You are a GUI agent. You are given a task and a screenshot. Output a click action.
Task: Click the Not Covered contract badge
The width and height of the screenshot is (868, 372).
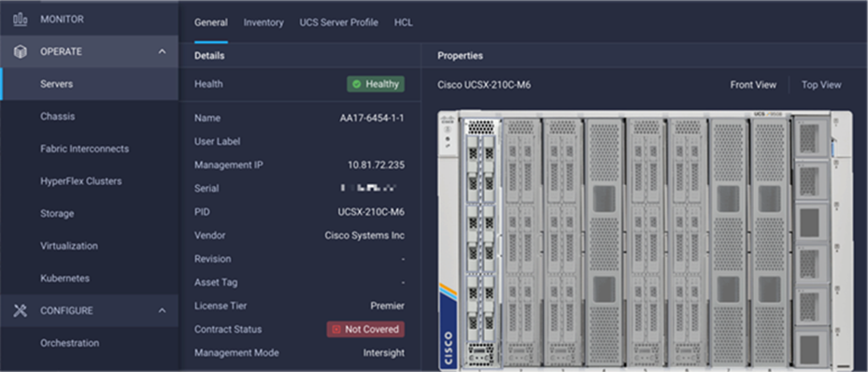[365, 329]
